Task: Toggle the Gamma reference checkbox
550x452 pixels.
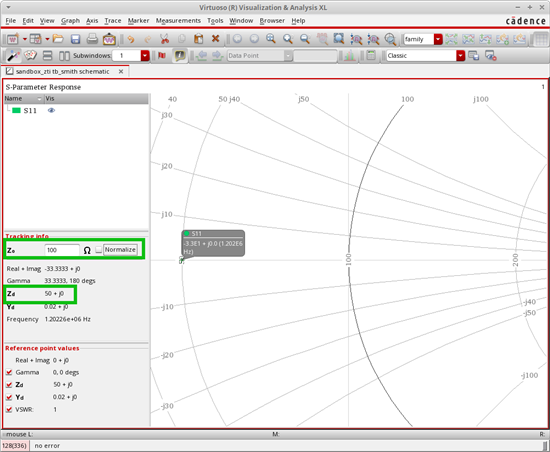Action: pos(9,372)
